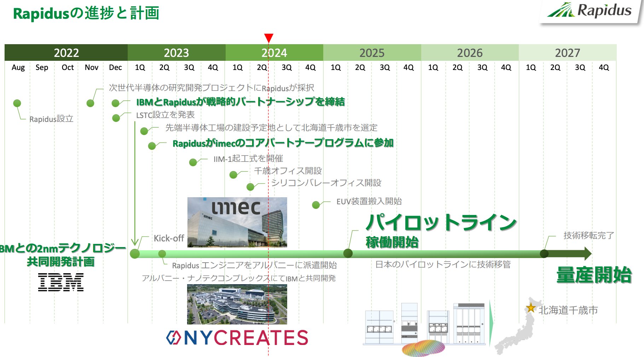Screen dimensions: 644x357
Task: Select the "シリコンバレーオフィス開設" label
Action: (x=326, y=183)
